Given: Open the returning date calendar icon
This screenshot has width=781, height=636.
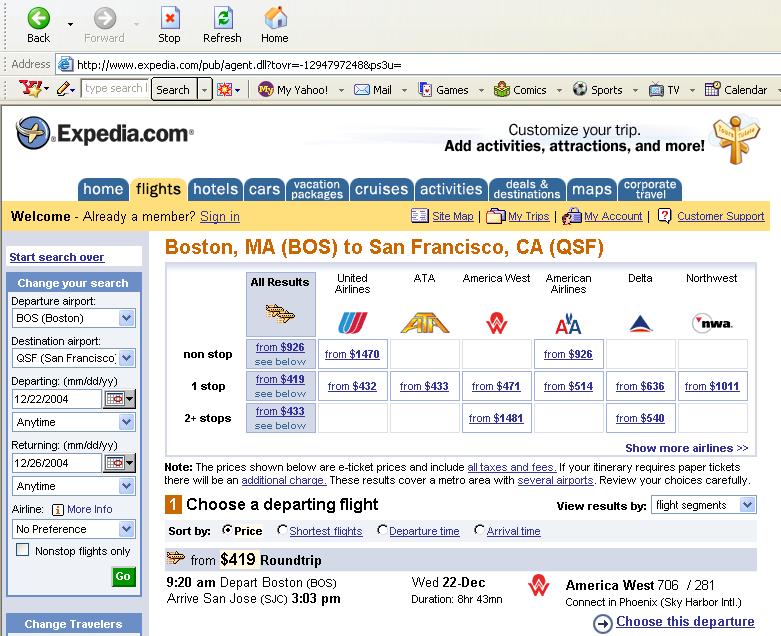Looking at the screenshot, I should 115,463.
